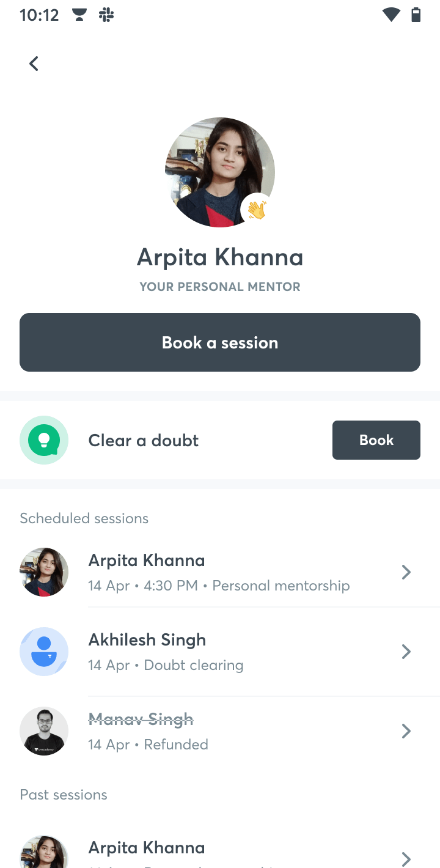Open Arpita Khanna's large profile photo
The width and height of the screenshot is (440, 868).
click(x=220, y=172)
